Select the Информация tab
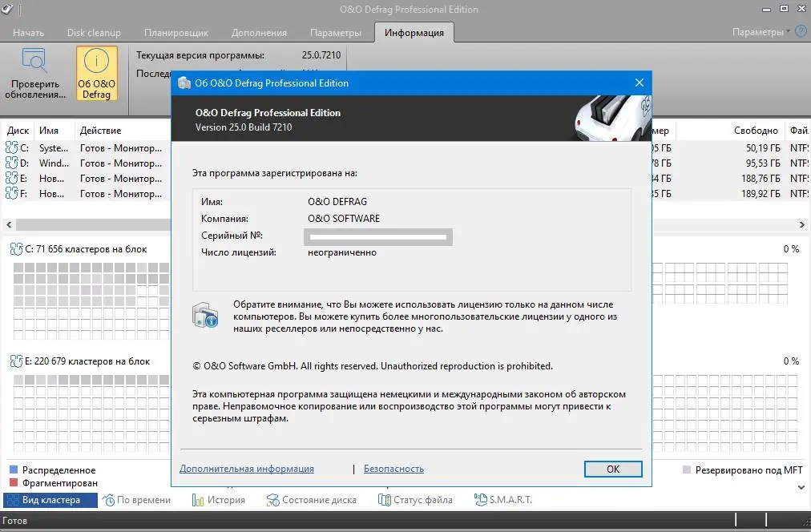811x532 pixels. [x=414, y=33]
